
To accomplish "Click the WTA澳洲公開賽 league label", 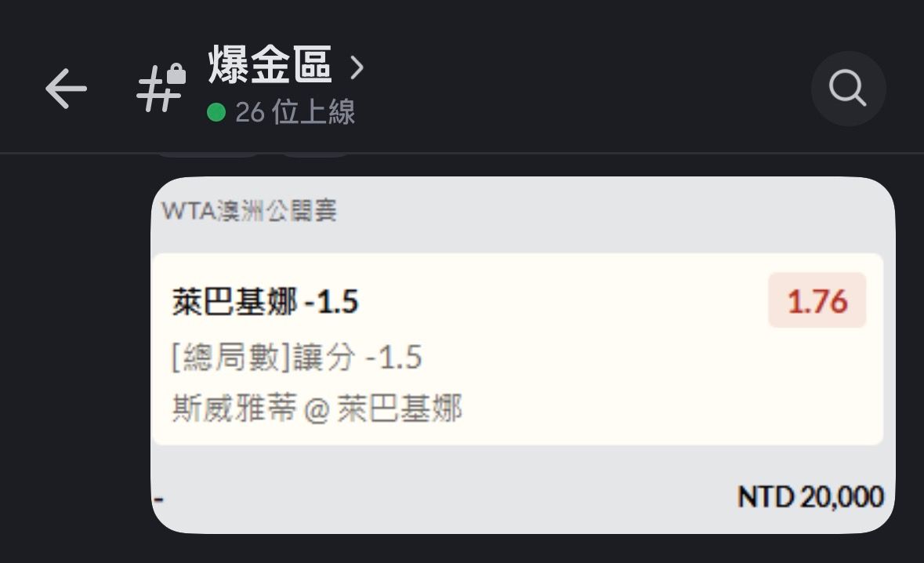I will [249, 211].
